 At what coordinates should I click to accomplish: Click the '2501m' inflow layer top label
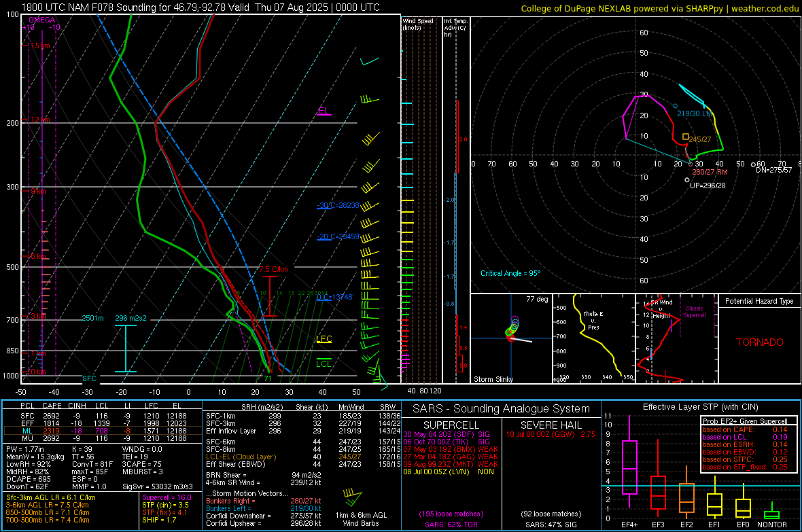92,318
